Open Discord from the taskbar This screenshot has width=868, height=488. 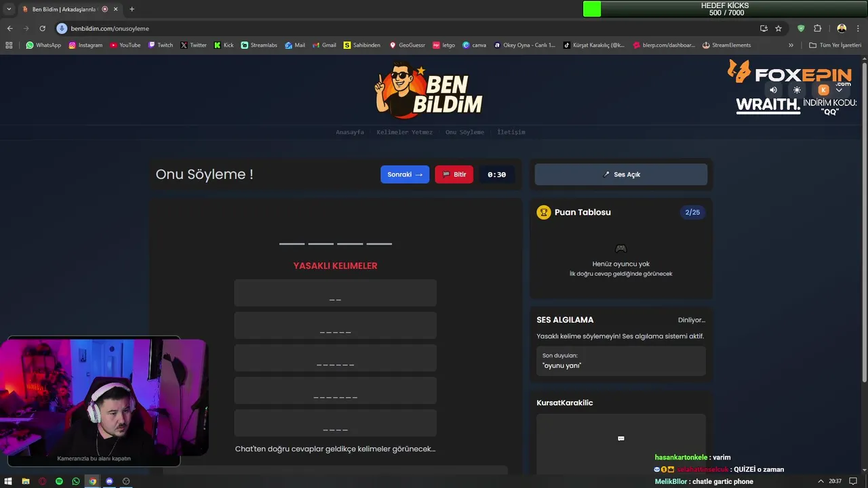tap(109, 481)
